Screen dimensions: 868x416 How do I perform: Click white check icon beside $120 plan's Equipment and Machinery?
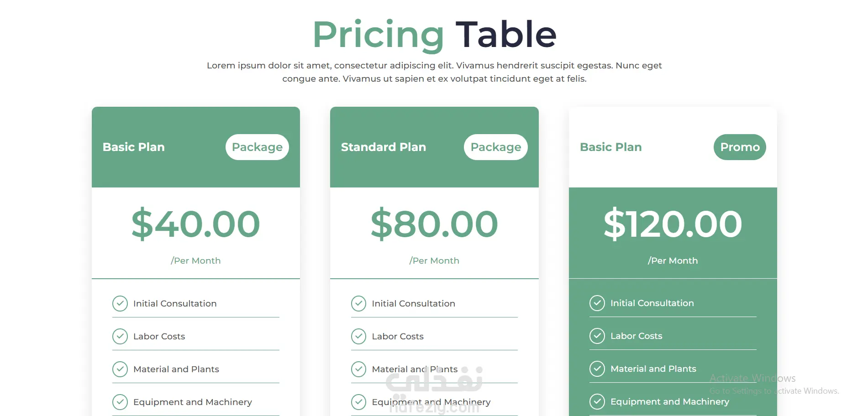pyautogui.click(x=597, y=401)
